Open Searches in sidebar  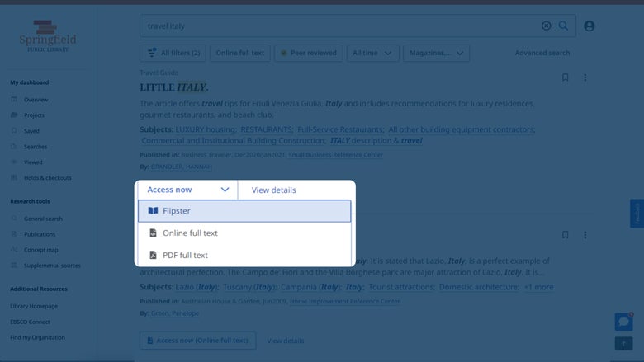[x=36, y=146]
